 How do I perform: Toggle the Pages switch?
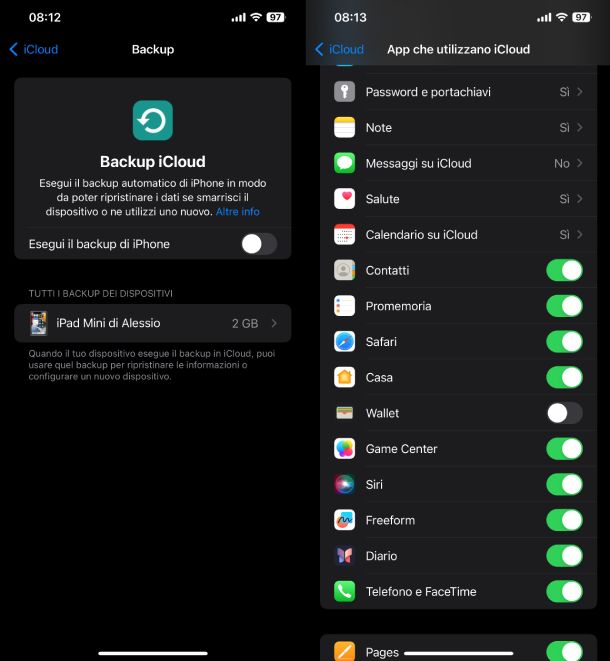click(x=564, y=651)
